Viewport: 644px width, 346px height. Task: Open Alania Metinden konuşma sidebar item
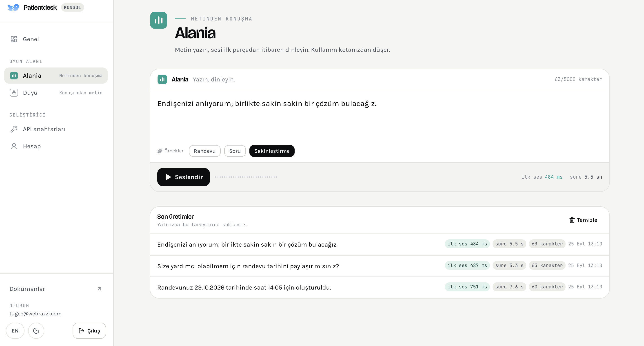(x=56, y=76)
